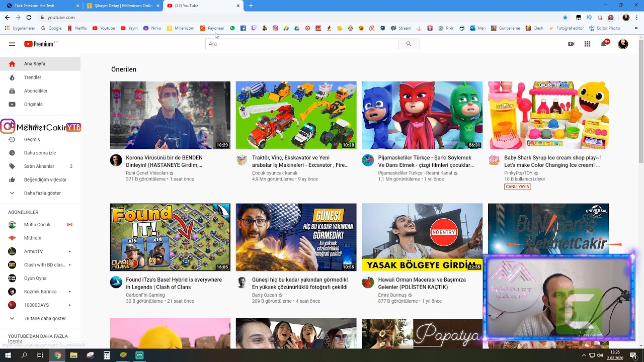The image size is (644, 362).
Task: Play Pijamaskeliler Türkçe video thumbnail
Action: pos(422,115)
